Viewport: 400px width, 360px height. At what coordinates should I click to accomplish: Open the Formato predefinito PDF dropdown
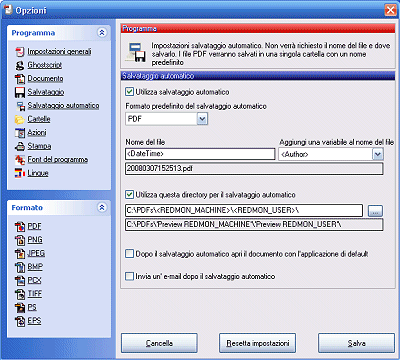tap(202, 119)
